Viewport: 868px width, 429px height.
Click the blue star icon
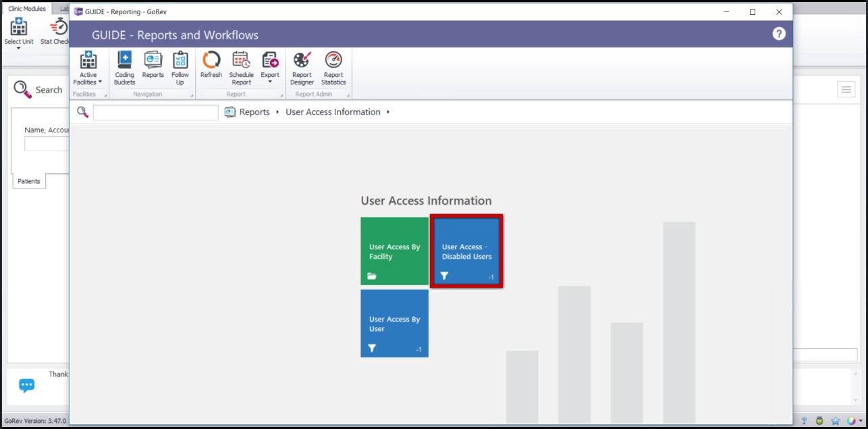point(835,420)
